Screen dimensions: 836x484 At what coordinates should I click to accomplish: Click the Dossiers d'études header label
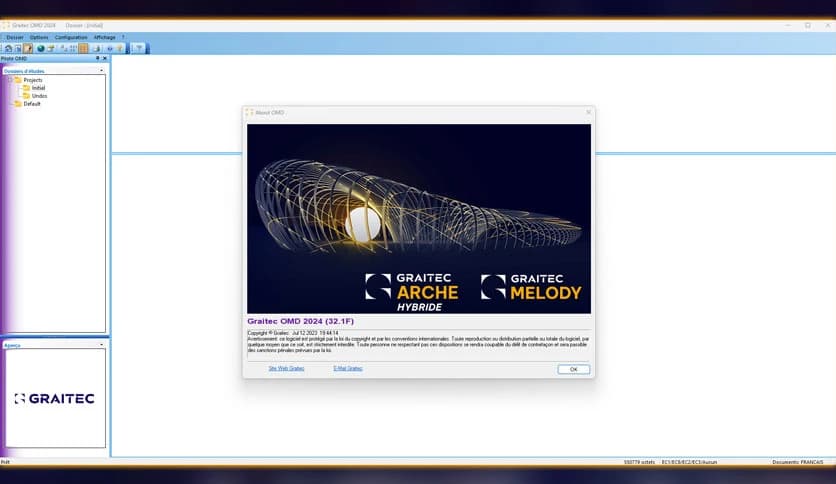tap(24, 71)
